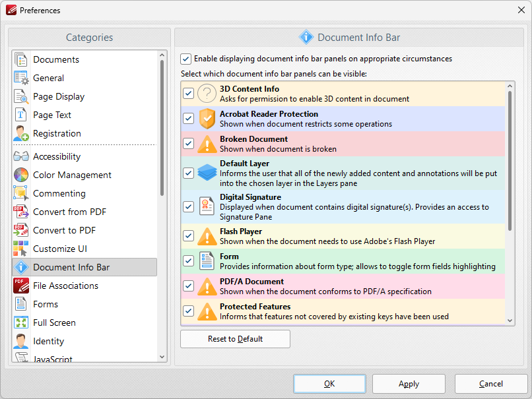532x399 pixels.
Task: Toggle Enable displaying document info bar panels
Action: (x=186, y=59)
